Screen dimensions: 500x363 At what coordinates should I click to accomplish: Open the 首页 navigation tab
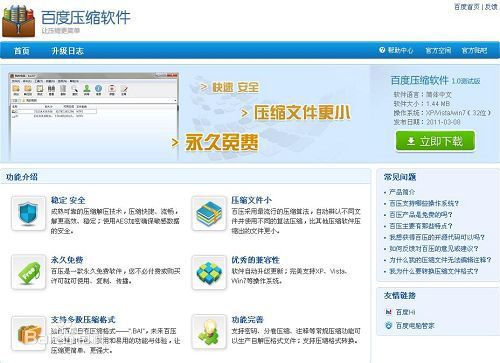pyautogui.click(x=22, y=51)
